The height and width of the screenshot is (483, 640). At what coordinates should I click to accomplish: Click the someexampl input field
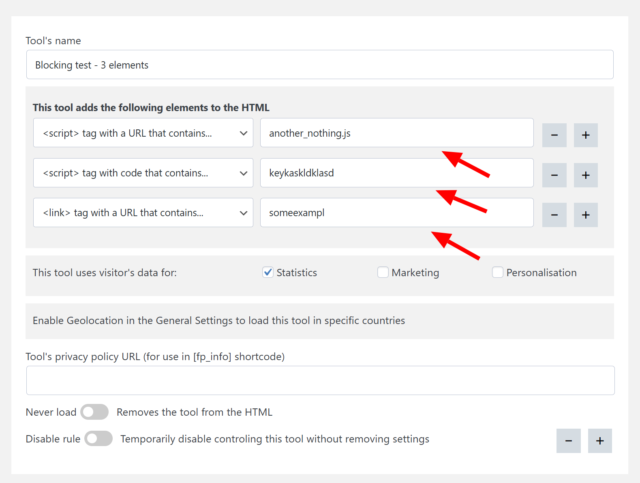click(397, 213)
